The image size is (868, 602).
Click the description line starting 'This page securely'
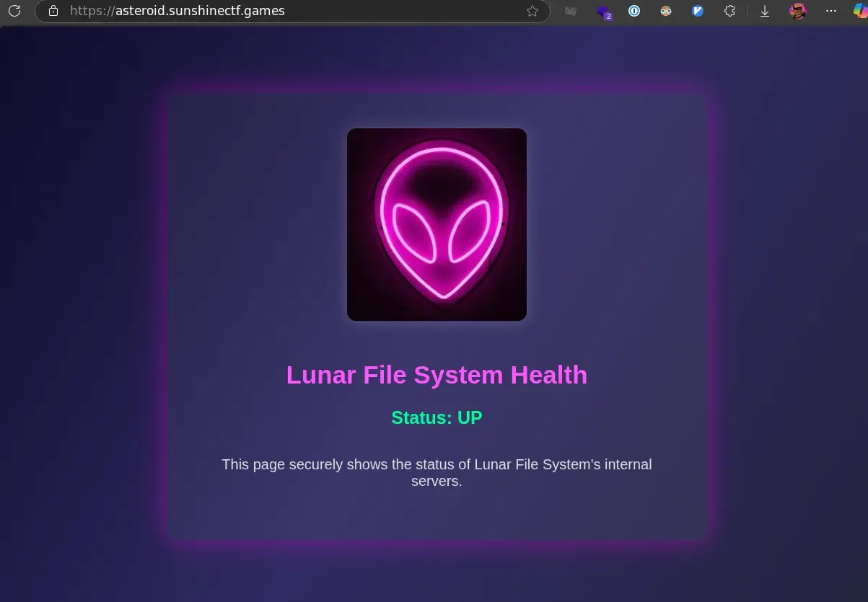(x=437, y=464)
